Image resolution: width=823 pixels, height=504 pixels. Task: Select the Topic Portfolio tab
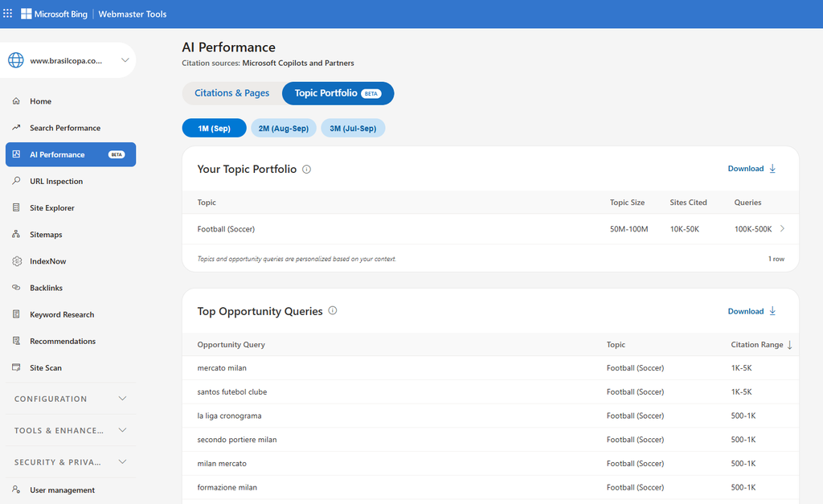pos(338,93)
